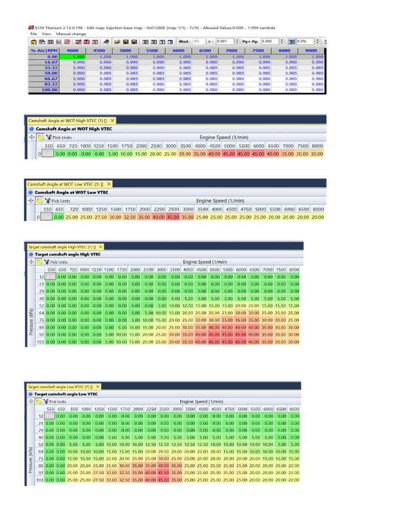The image size is (399, 532).
Task: Open the Manual change menu
Action: [x=71, y=34]
